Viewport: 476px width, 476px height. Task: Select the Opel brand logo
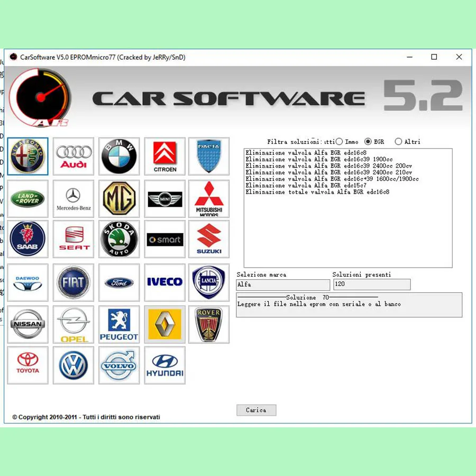pos(74,325)
